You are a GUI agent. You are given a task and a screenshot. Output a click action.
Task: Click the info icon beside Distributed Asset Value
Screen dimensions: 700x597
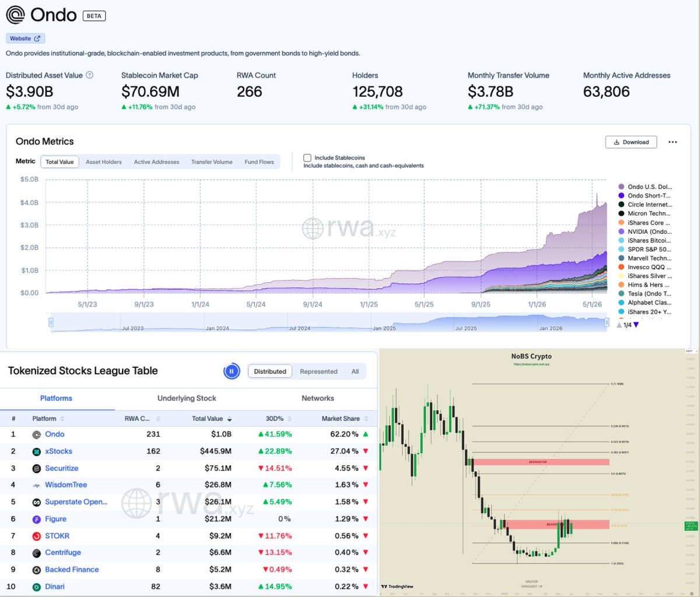[x=89, y=75]
